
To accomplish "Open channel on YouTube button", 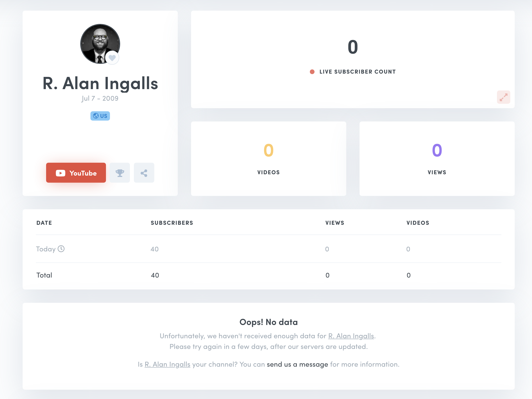I will click(76, 173).
